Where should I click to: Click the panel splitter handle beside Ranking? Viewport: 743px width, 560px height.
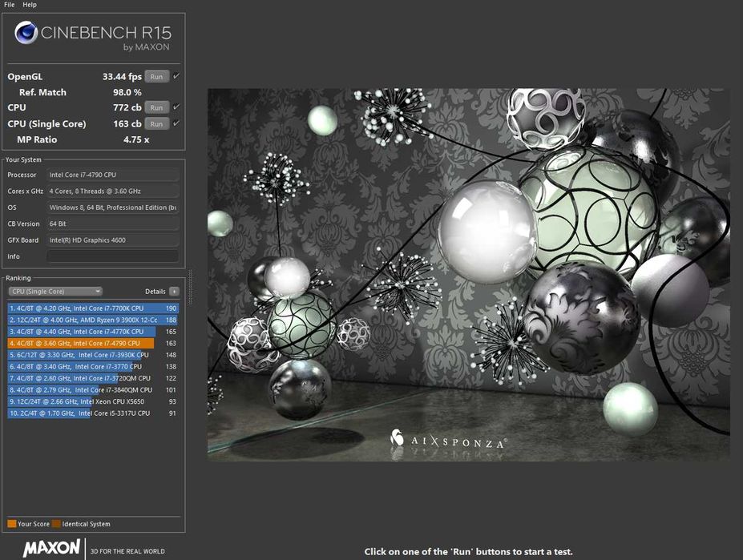191,287
